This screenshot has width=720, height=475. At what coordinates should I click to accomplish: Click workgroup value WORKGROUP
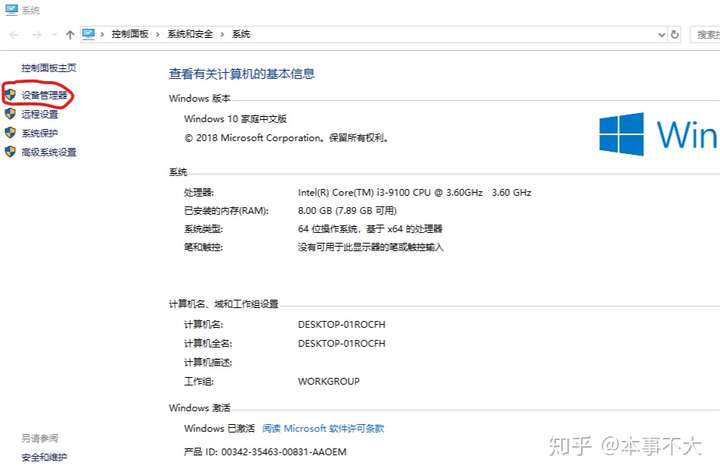(329, 382)
